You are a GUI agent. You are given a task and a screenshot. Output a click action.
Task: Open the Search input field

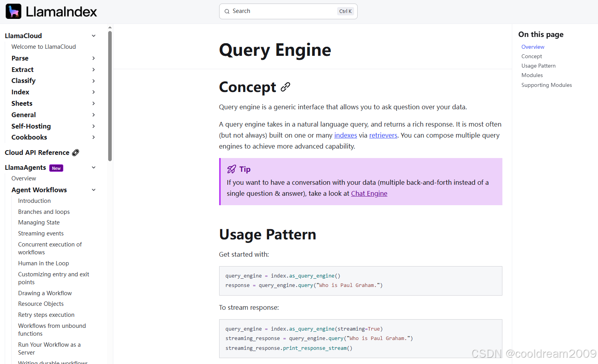[288, 11]
